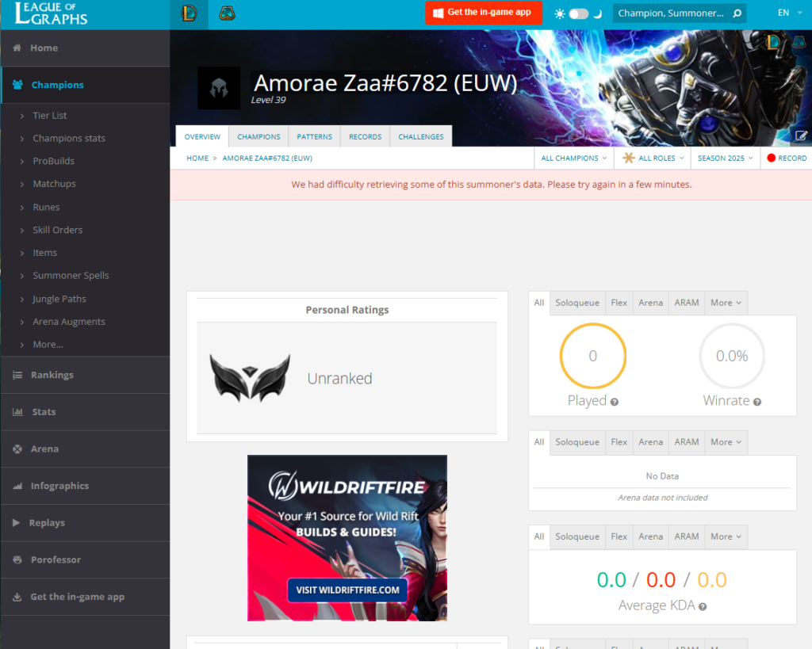Switch to the Patterns tab
The width and height of the screenshot is (812, 649).
coord(314,136)
